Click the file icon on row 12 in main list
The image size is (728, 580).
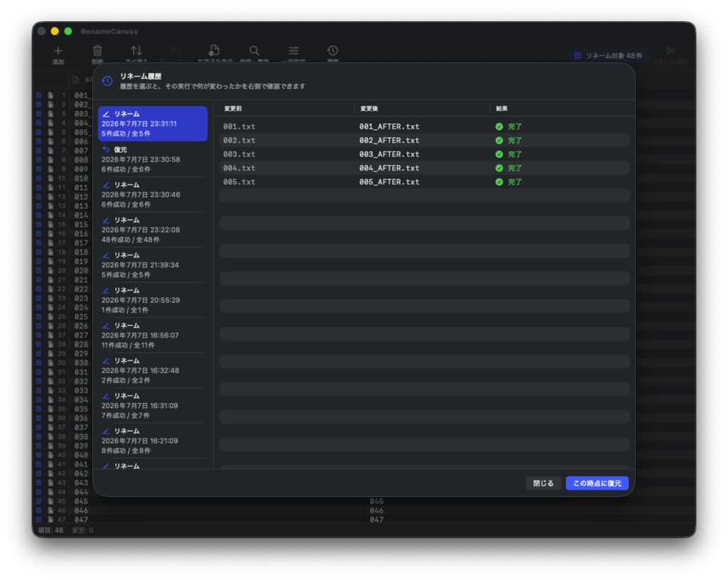(50, 197)
